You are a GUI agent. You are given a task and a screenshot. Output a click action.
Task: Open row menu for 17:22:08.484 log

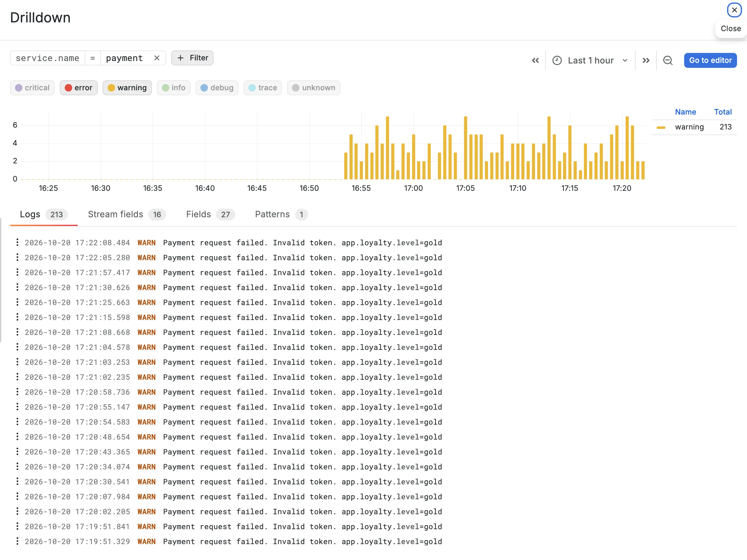[x=17, y=242]
